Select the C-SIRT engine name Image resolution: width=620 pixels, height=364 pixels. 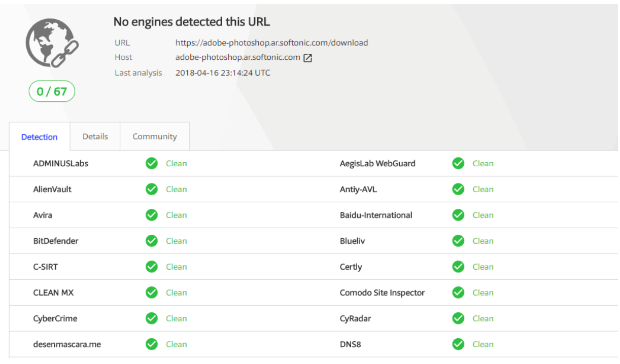coord(45,267)
